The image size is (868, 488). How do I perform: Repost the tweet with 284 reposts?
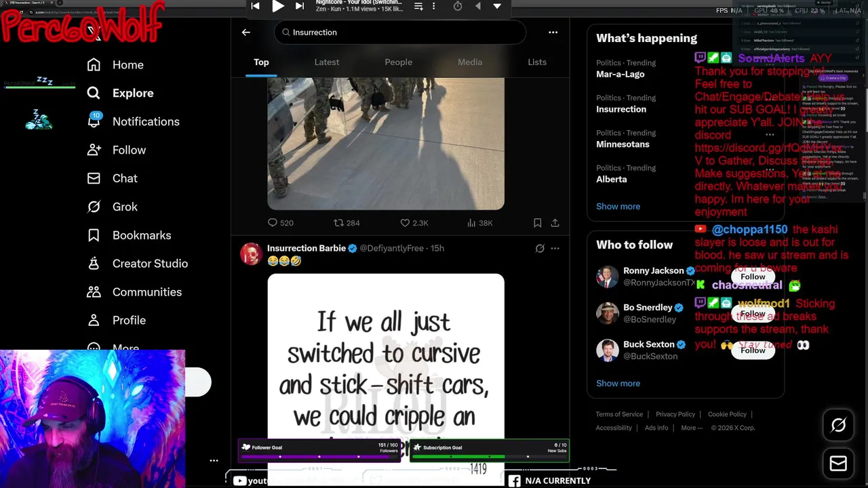[x=347, y=222]
